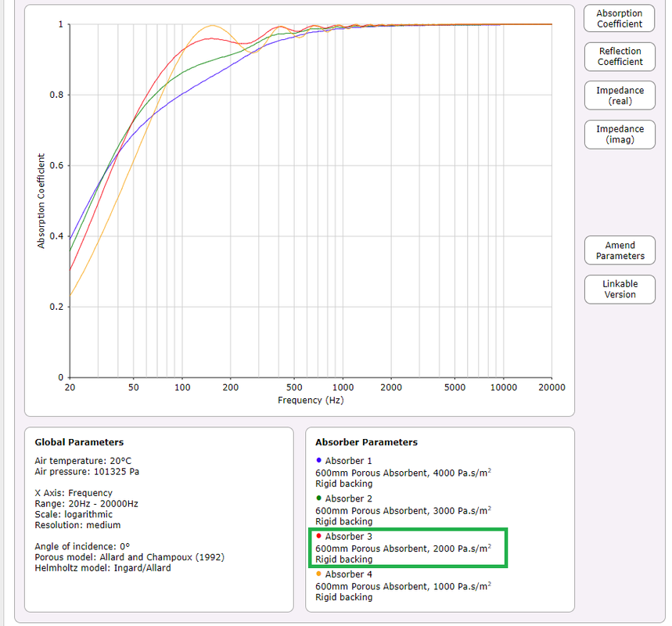Click '600mm Porous Absorbent, 1000 Pa.s/m²' text
The image size is (672, 626).
tap(404, 586)
